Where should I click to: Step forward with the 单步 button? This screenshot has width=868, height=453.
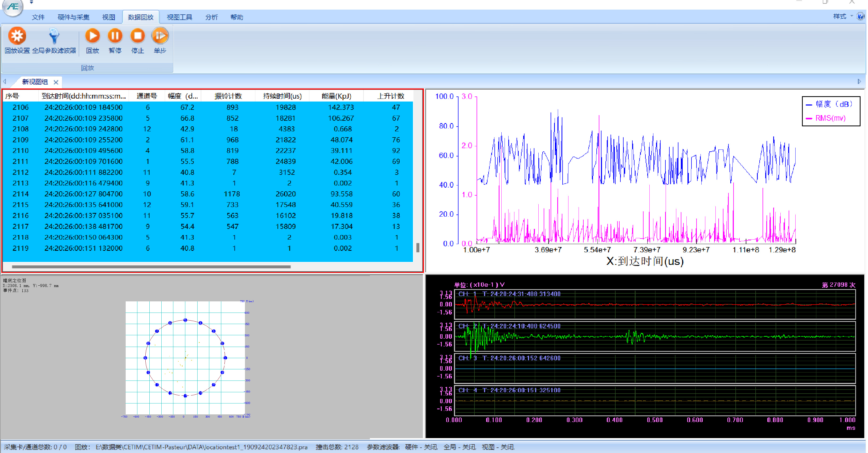160,41
